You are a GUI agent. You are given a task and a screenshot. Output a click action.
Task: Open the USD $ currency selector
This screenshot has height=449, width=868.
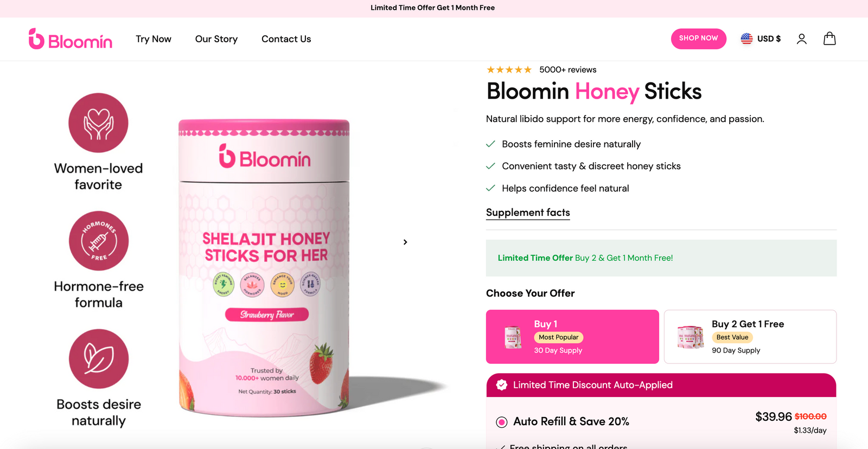pos(761,39)
